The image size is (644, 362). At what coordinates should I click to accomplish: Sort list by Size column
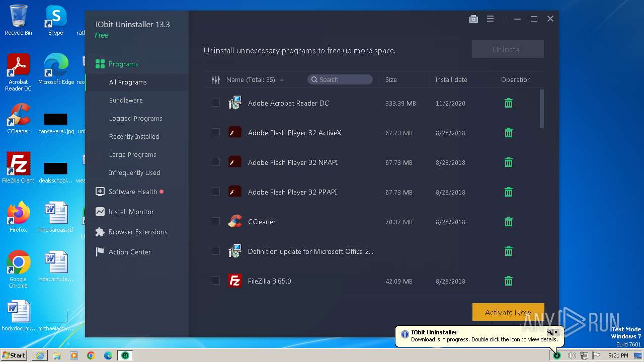[x=391, y=79]
